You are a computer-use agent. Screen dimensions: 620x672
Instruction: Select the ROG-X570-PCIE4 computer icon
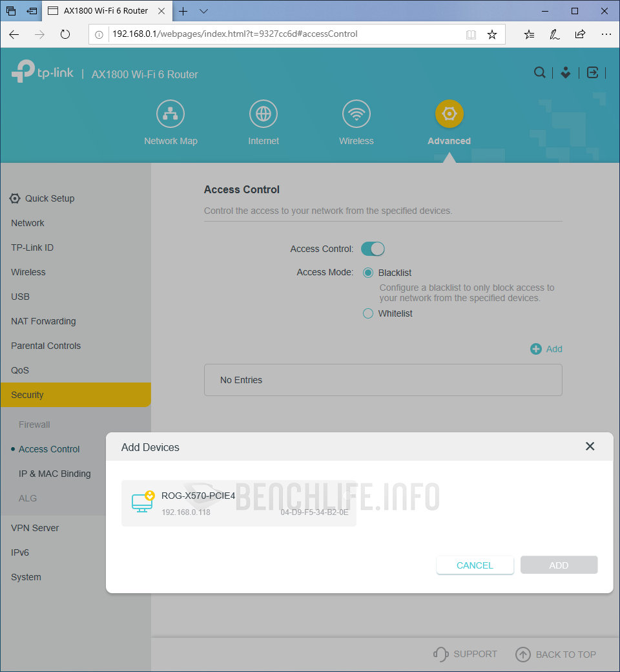point(143,502)
